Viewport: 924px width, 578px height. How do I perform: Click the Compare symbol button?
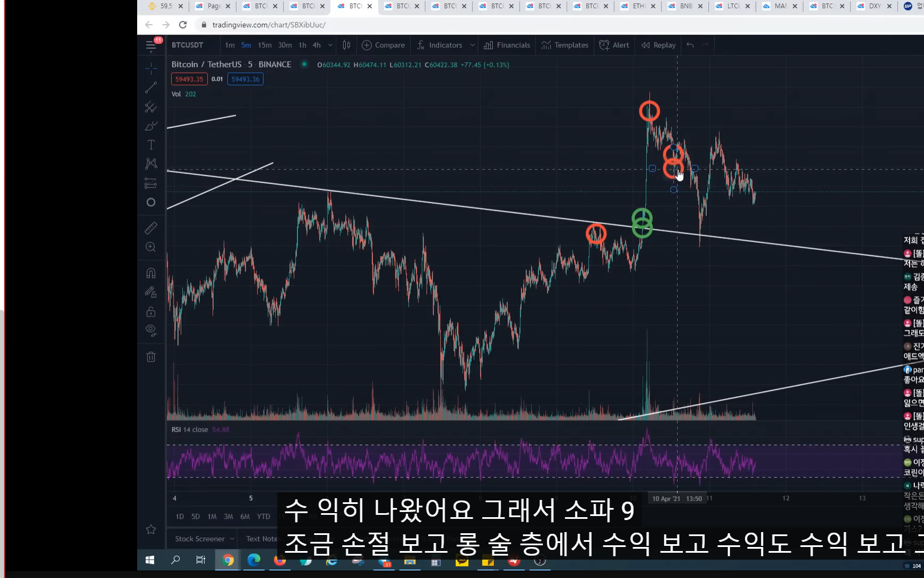coord(383,45)
